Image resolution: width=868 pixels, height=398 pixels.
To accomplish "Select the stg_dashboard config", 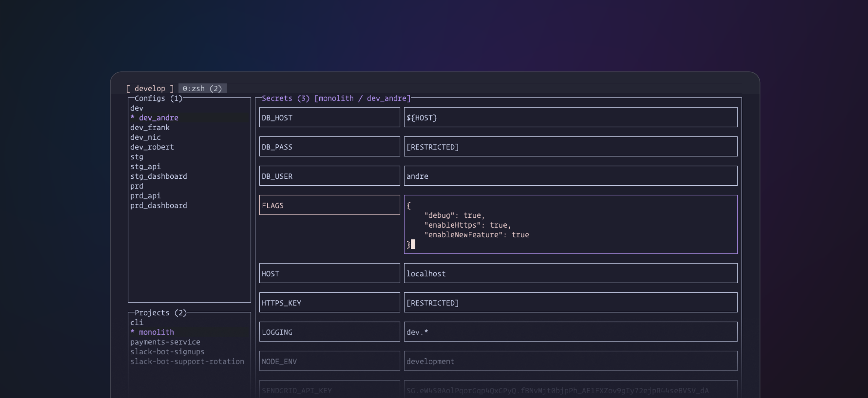I will pyautogui.click(x=158, y=176).
